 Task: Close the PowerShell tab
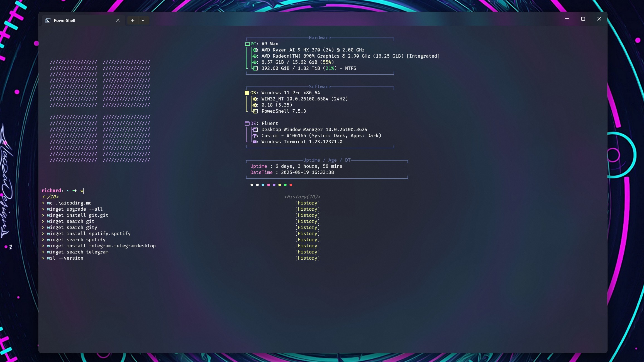(118, 20)
